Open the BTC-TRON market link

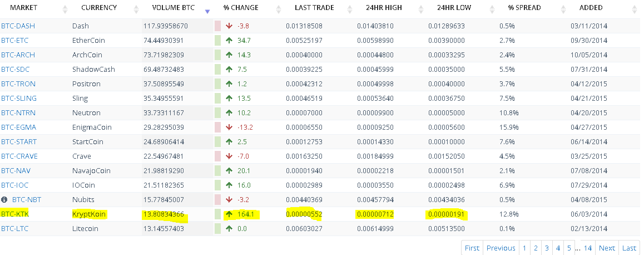pos(18,84)
